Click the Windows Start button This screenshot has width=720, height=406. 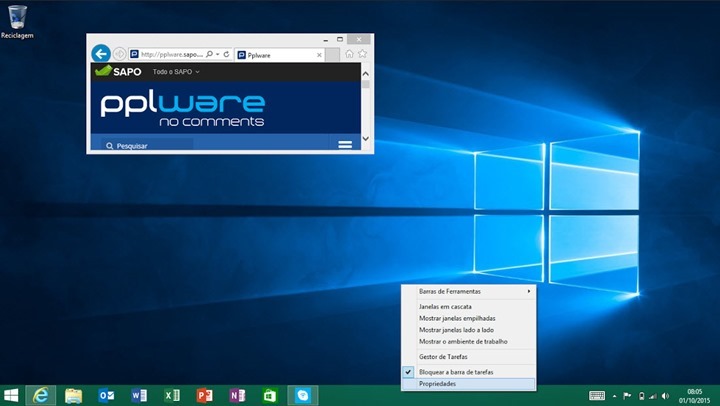click(x=12, y=395)
